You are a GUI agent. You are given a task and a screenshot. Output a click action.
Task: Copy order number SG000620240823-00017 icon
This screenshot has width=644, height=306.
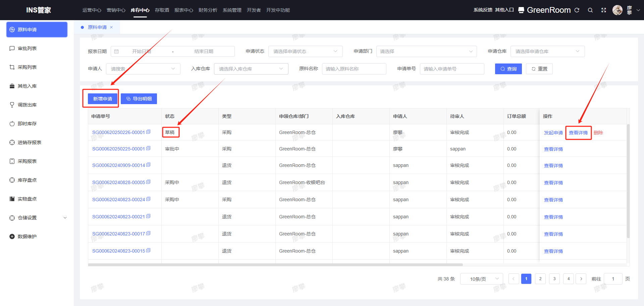pos(148,233)
